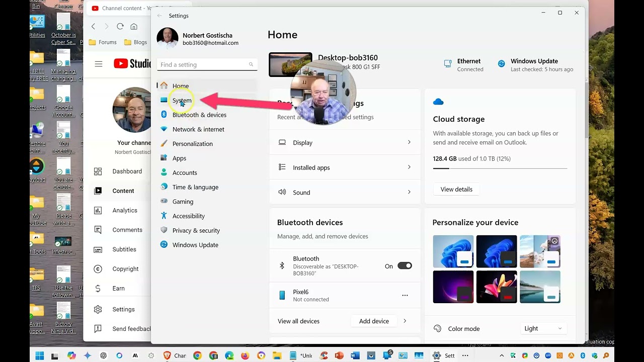Click Add device button
Viewport: 644px width, 362px height.
pyautogui.click(x=374, y=321)
